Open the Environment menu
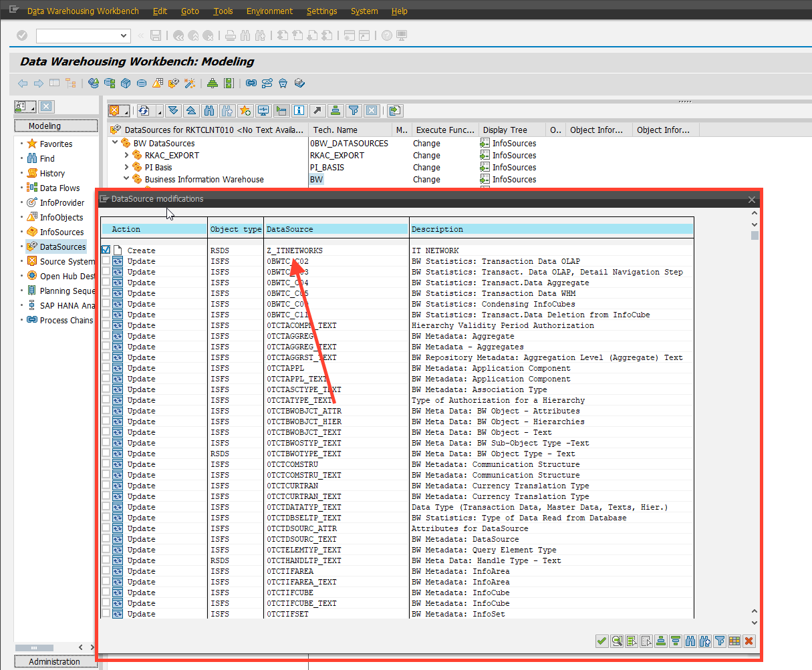Viewport: 812px width, 670px height. tap(269, 11)
